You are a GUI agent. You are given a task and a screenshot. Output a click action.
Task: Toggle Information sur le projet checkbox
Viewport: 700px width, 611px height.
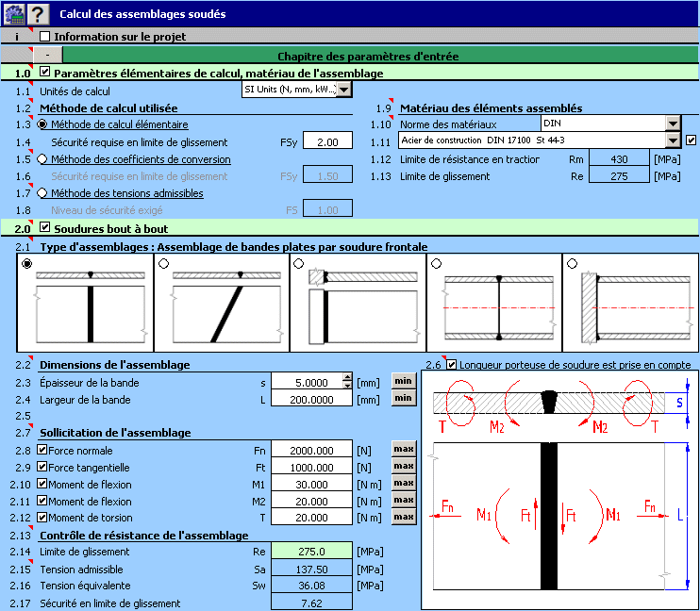point(44,36)
